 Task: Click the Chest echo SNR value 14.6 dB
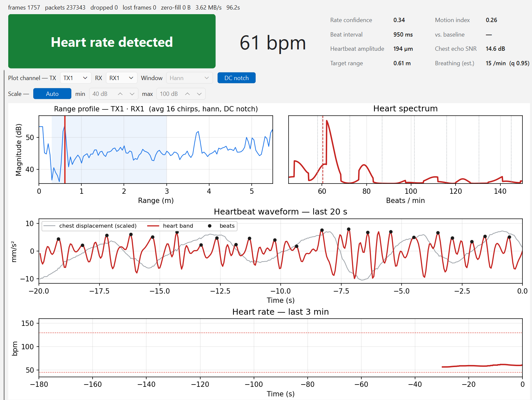[x=495, y=49]
